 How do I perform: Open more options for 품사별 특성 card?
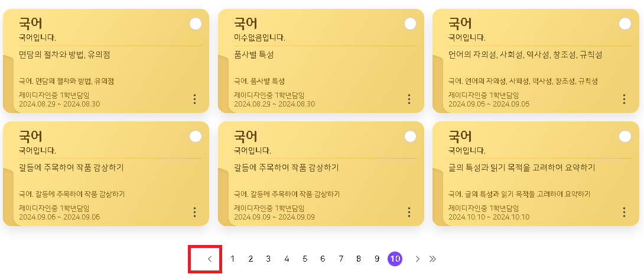click(x=409, y=99)
